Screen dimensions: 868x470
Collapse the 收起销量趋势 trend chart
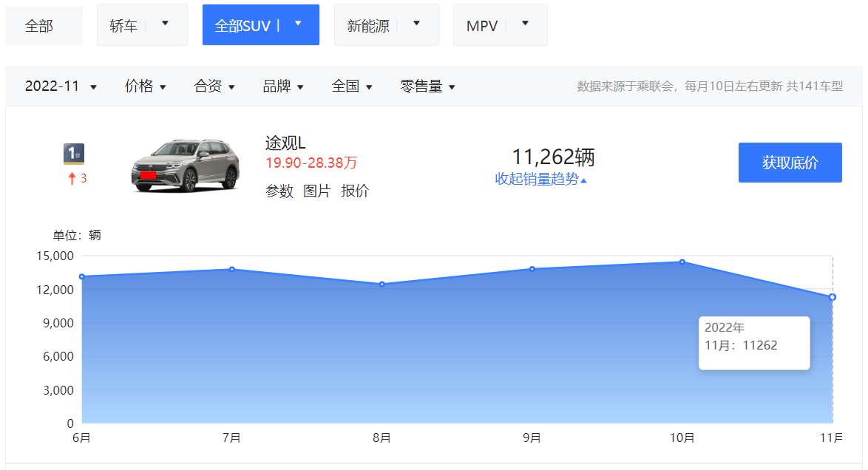(540, 179)
